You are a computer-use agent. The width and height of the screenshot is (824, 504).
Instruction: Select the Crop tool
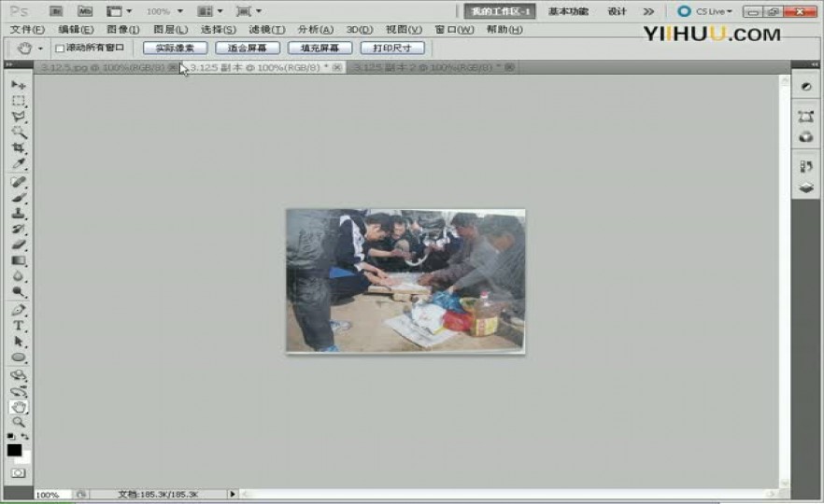click(19, 148)
